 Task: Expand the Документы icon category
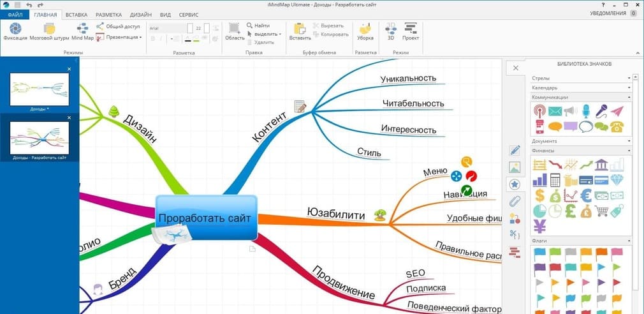coord(629,141)
